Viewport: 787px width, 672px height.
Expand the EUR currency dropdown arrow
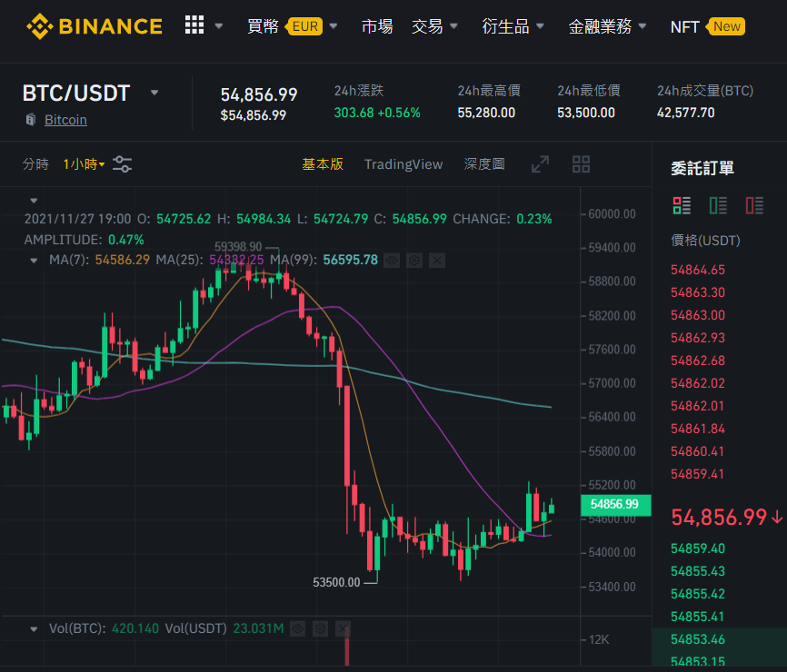pos(334,26)
